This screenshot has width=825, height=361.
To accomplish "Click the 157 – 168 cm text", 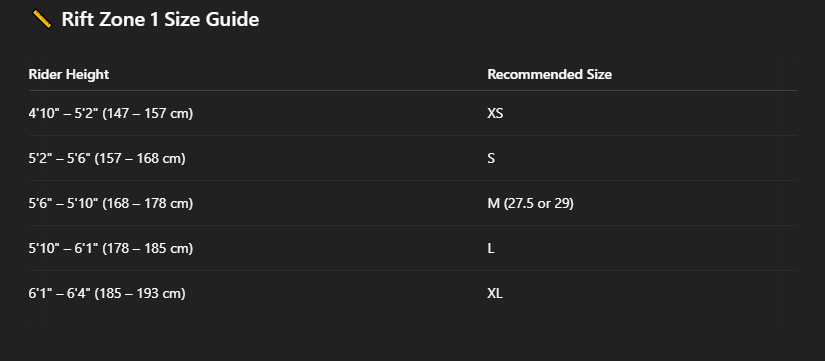I will (140, 158).
